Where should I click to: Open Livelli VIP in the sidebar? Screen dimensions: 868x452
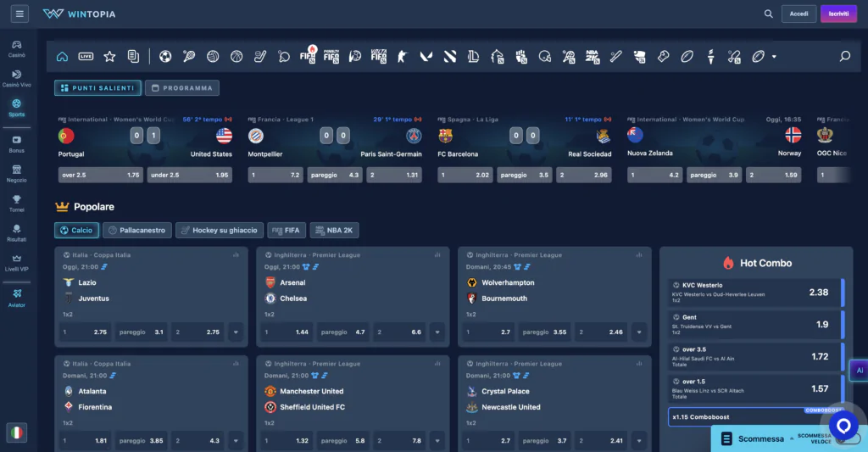pos(17,263)
